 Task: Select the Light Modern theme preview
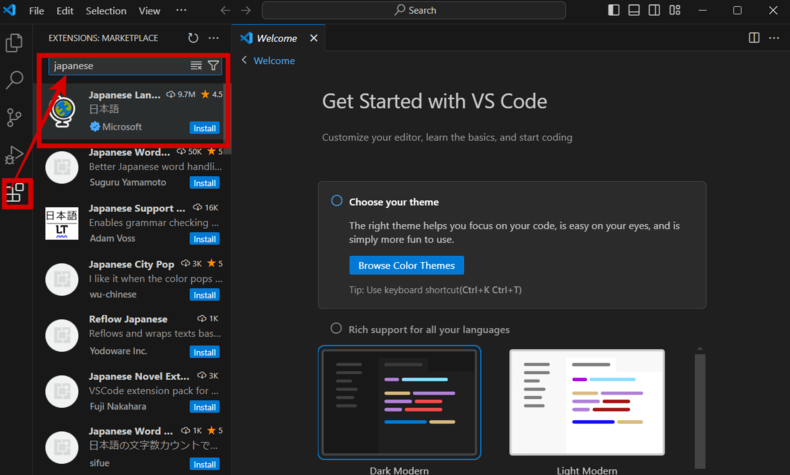(587, 402)
